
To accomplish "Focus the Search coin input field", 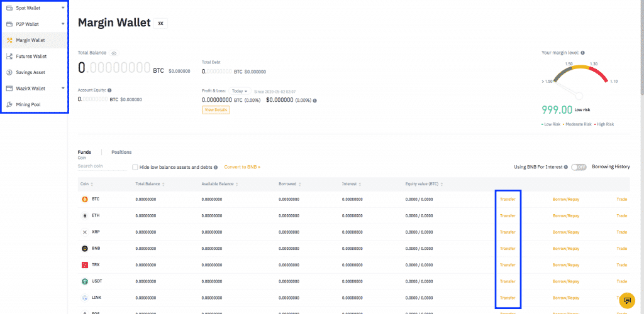I will pos(102,166).
